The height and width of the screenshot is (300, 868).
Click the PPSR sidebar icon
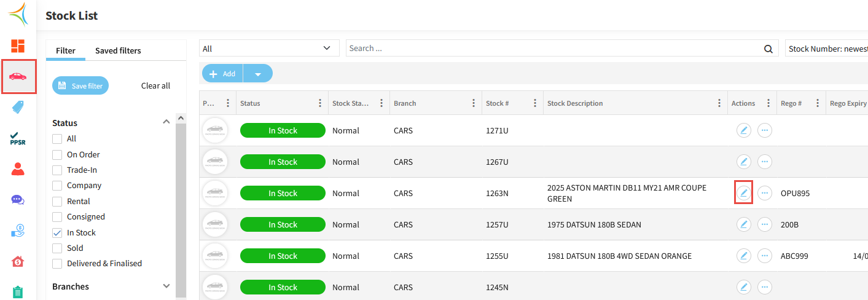point(18,138)
